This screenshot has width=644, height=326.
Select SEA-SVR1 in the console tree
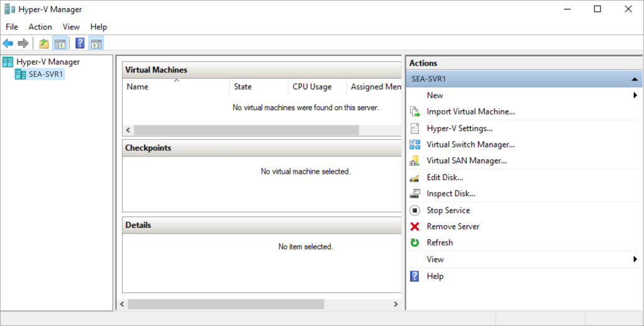click(x=45, y=74)
